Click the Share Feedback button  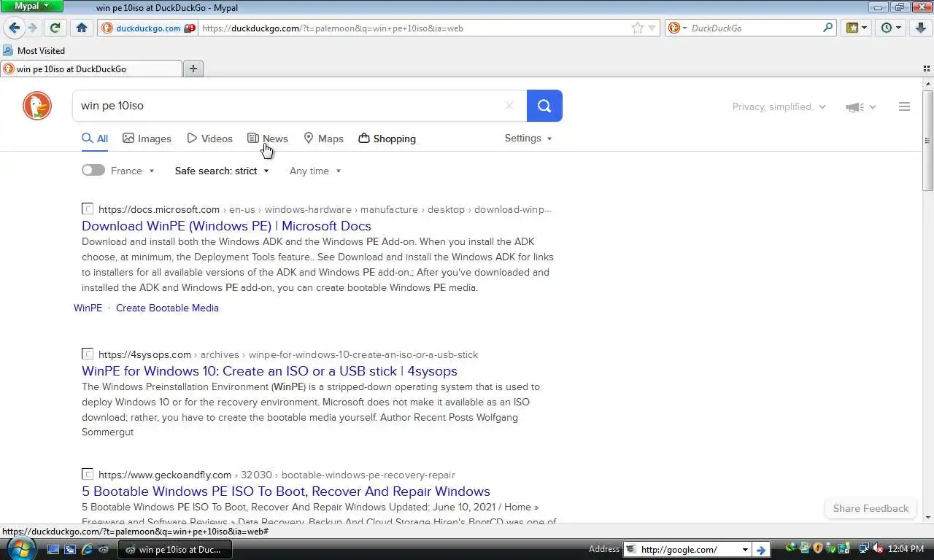[871, 508]
